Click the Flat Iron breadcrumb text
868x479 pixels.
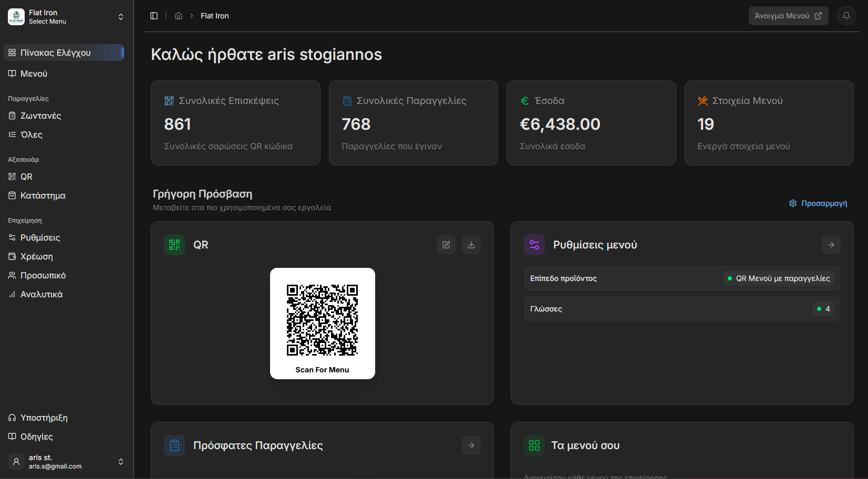(215, 16)
